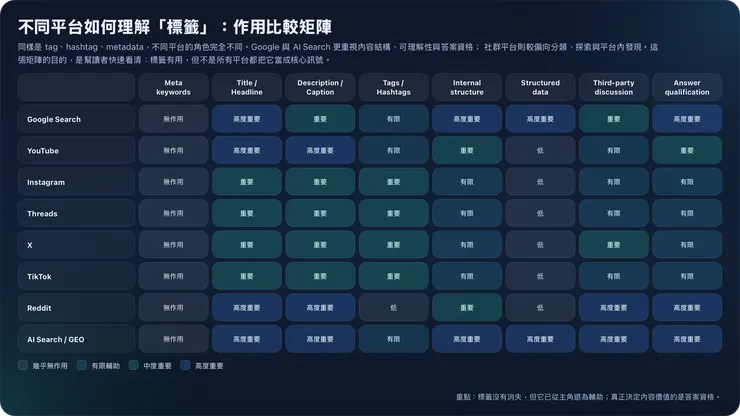Viewport: 740px width, 416px height.
Task: Click AI Search / GEO's Meta keywords 無作用 cell
Action: [x=173, y=339]
